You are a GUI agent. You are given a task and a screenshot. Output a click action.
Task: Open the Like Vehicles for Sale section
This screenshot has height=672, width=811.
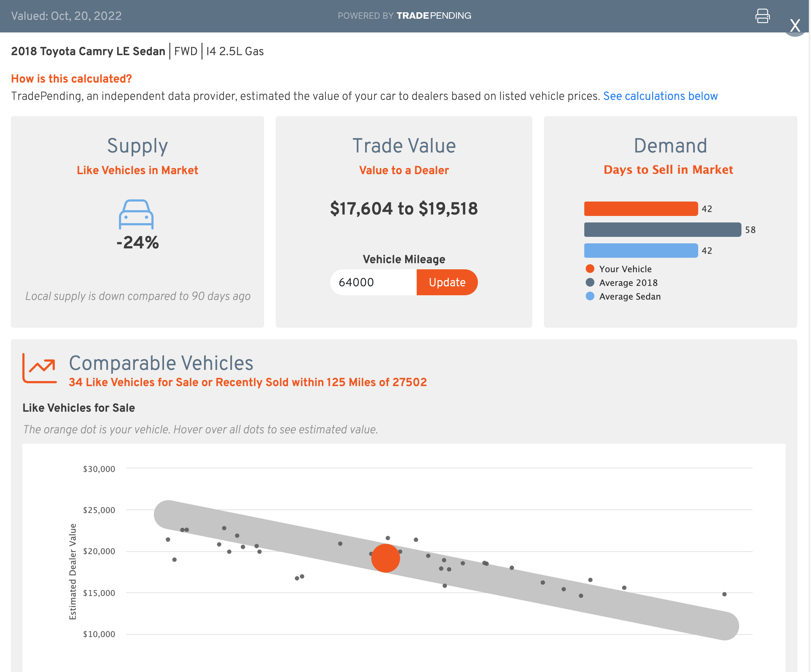pyautogui.click(x=79, y=407)
